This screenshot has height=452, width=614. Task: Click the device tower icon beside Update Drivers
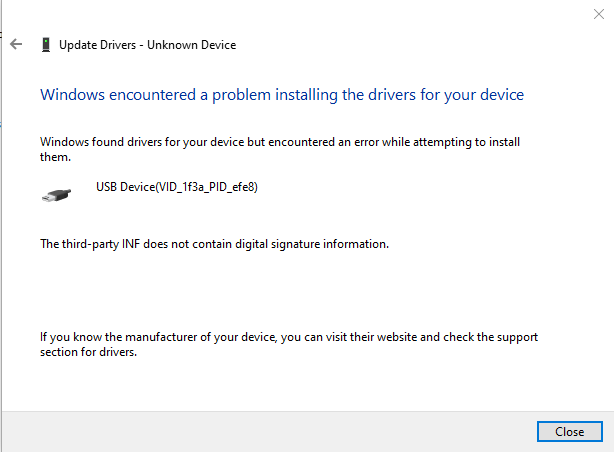[x=46, y=45]
